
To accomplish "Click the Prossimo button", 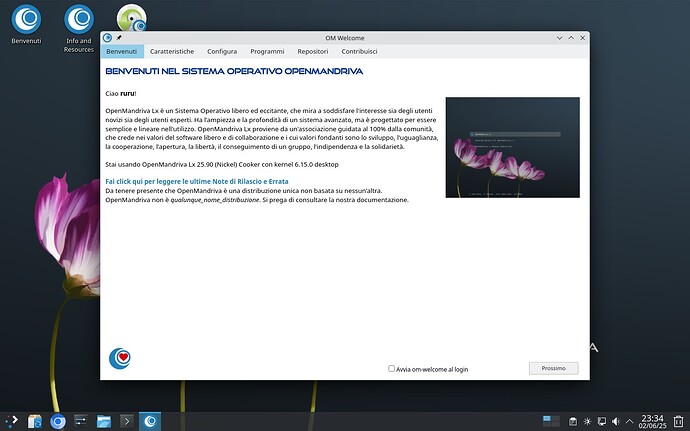I will 553,368.
